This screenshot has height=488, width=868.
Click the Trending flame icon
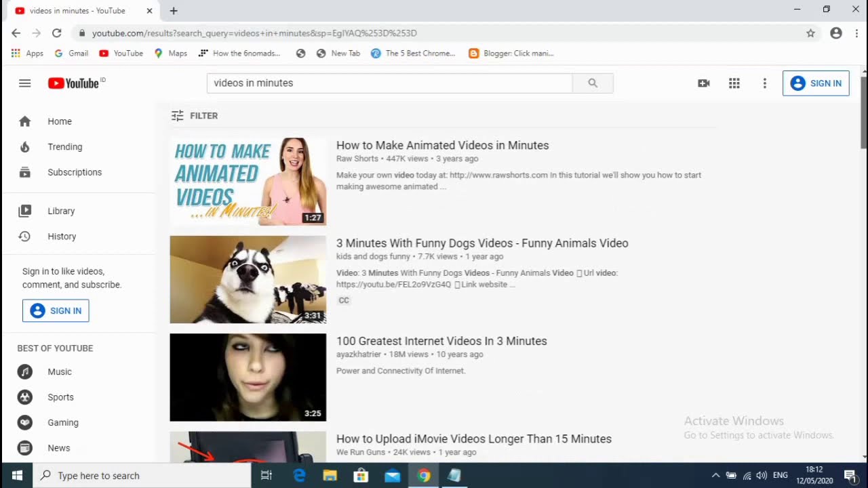point(25,147)
